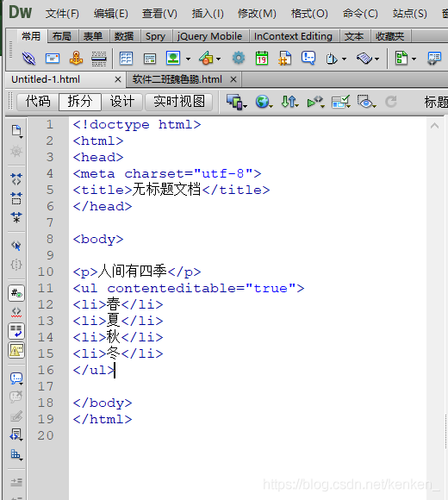Switch to 代码 view
Screen dimensions: 448x500
[x=38, y=102]
